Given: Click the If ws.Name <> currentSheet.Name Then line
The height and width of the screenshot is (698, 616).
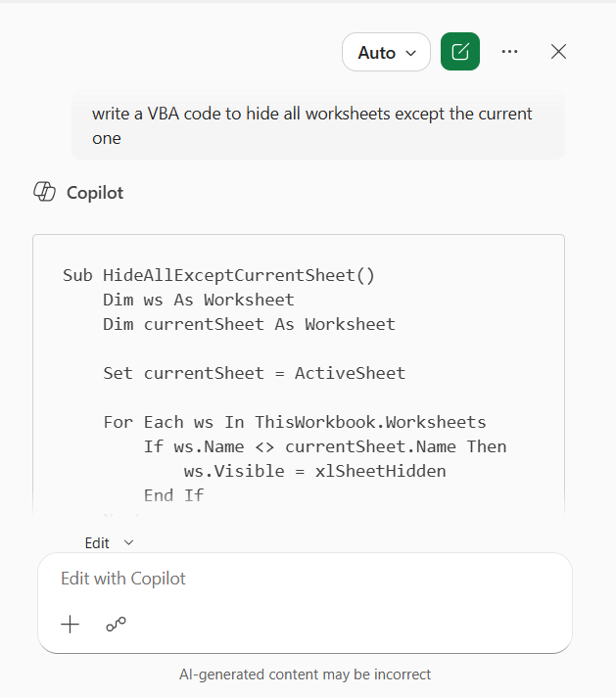Looking at the screenshot, I should (325, 446).
